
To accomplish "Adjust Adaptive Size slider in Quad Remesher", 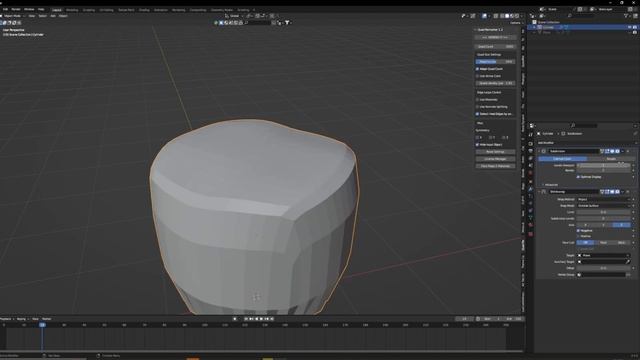I will tap(495, 62).
